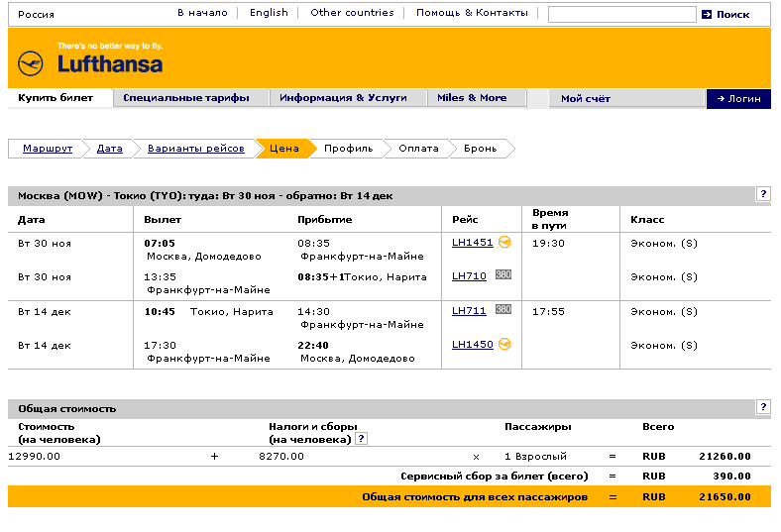The height and width of the screenshot is (532, 781).
Task: Click fare amount 12990.00
Action: 35,457
